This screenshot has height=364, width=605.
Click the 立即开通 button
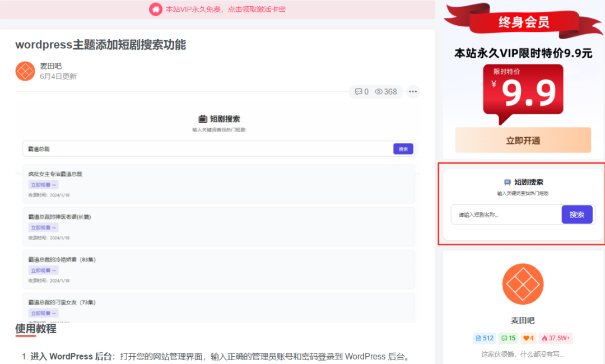click(x=523, y=141)
